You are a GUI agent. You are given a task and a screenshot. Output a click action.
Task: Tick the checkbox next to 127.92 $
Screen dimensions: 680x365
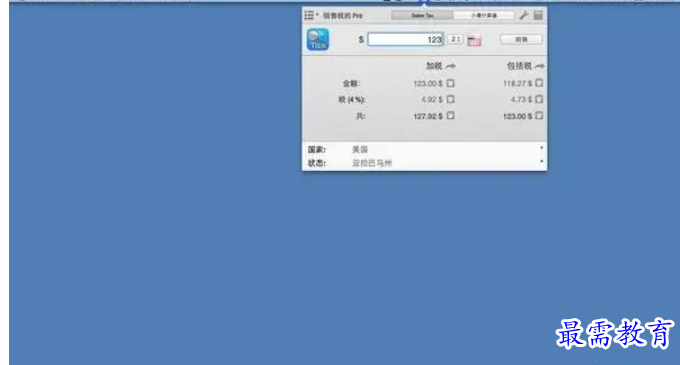[451, 116]
